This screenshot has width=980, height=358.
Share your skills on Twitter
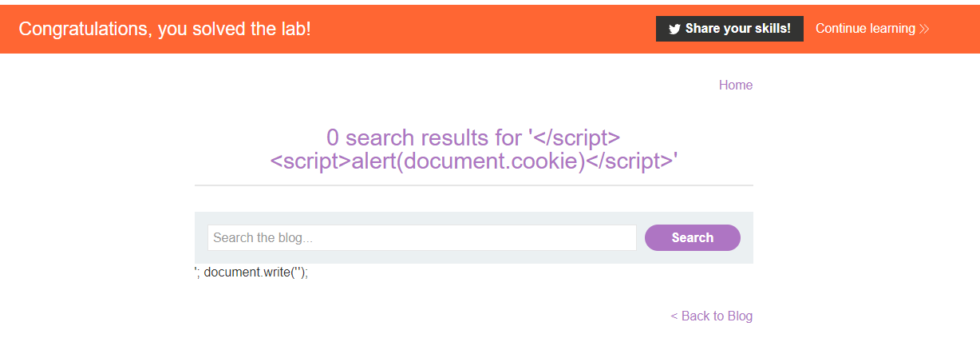[729, 29]
